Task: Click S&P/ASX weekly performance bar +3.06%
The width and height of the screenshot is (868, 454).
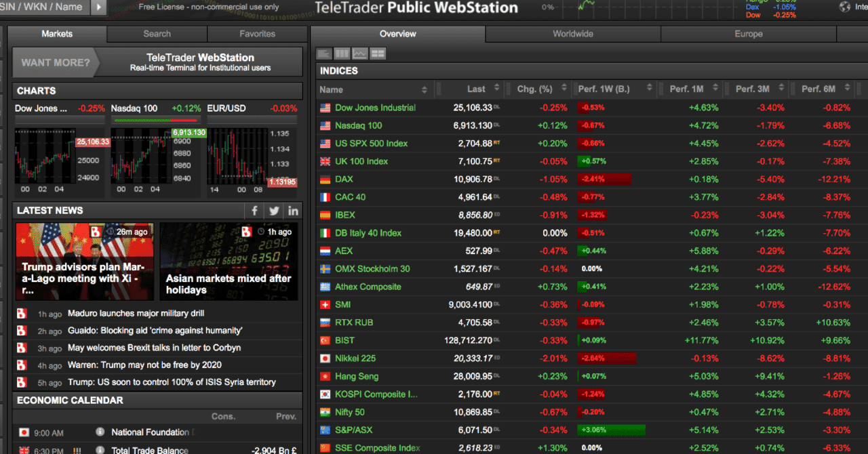Action: [x=611, y=430]
